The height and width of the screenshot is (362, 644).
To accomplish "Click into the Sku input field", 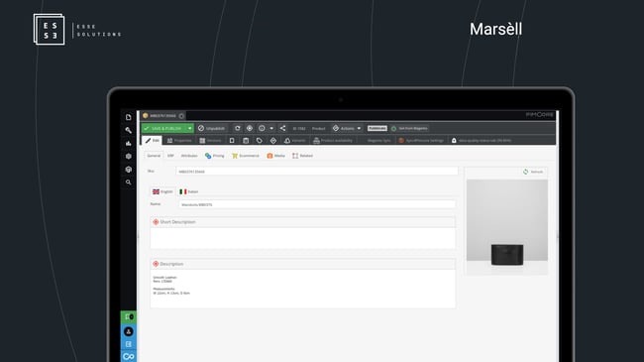I will [317, 172].
